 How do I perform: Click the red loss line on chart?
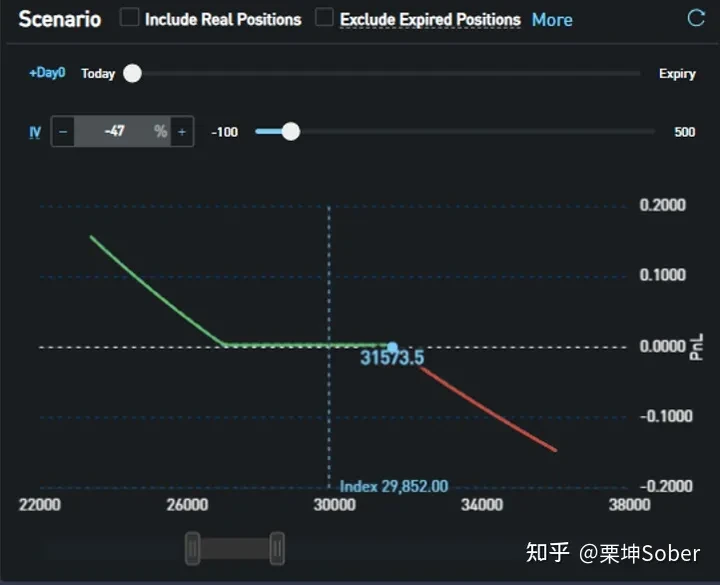490,410
